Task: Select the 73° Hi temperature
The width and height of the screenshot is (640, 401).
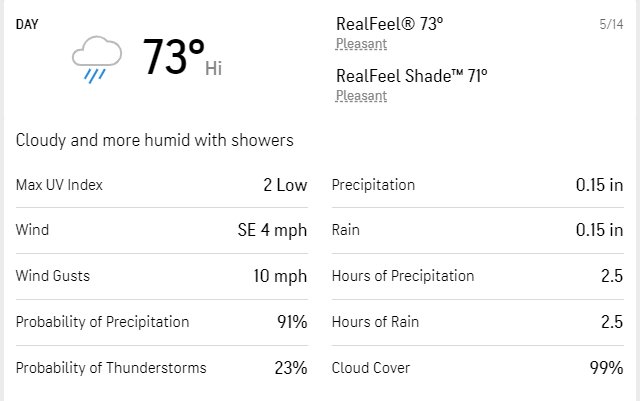Action: point(182,57)
